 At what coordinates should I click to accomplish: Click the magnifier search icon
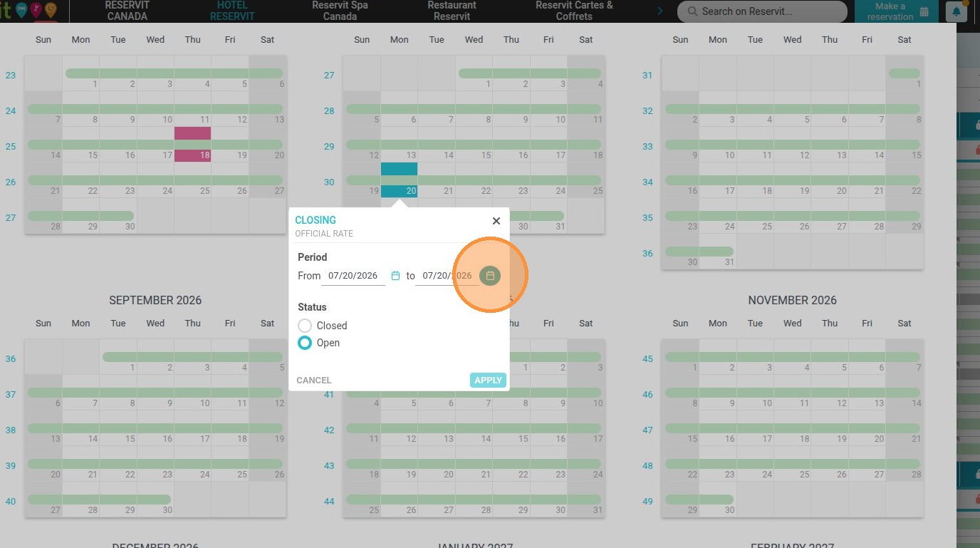(x=691, y=11)
